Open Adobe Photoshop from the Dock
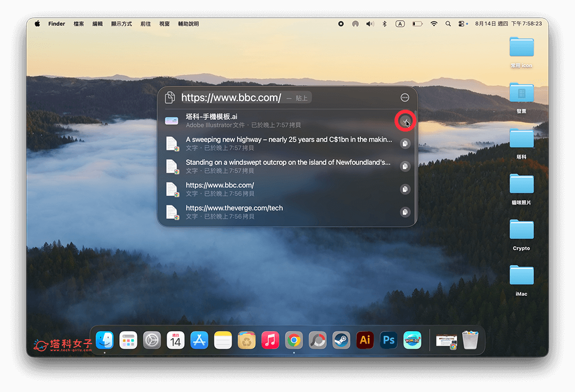 pyautogui.click(x=388, y=340)
